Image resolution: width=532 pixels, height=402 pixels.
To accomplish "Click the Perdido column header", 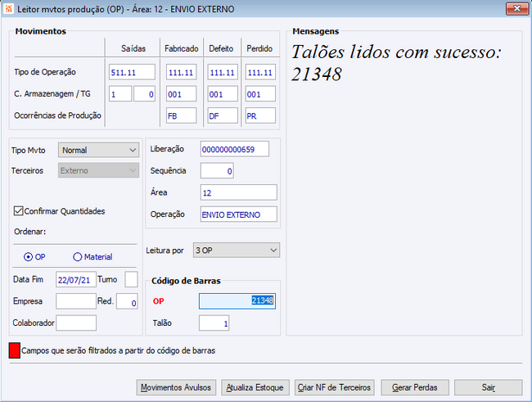I will [x=259, y=48].
